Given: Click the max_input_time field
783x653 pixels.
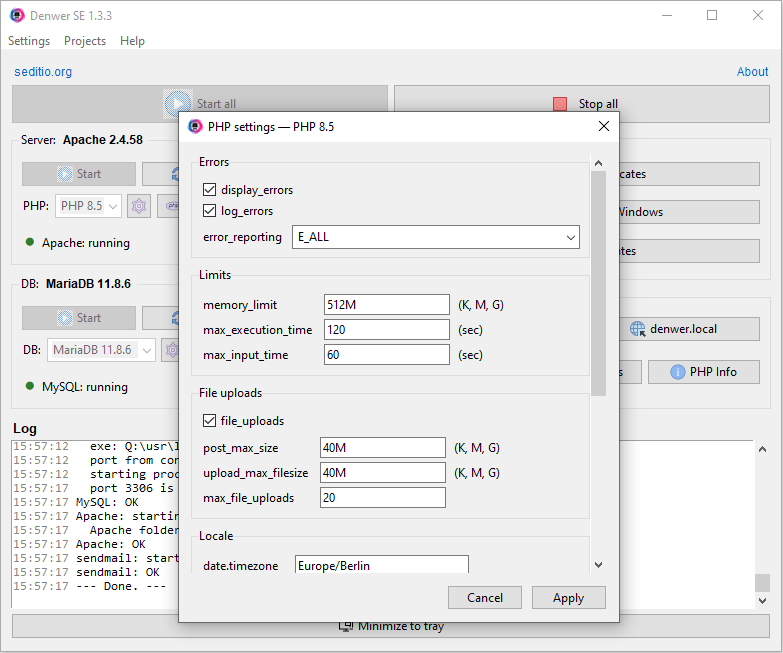Looking at the screenshot, I should coord(387,354).
